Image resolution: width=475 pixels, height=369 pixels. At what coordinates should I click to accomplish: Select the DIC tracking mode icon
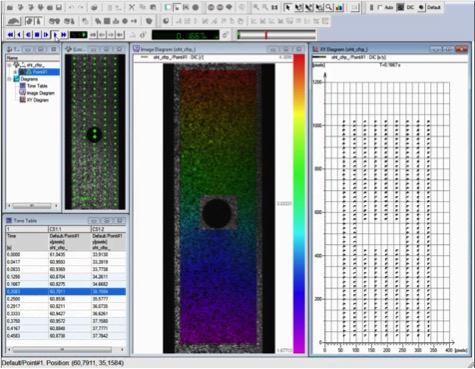tap(400, 7)
